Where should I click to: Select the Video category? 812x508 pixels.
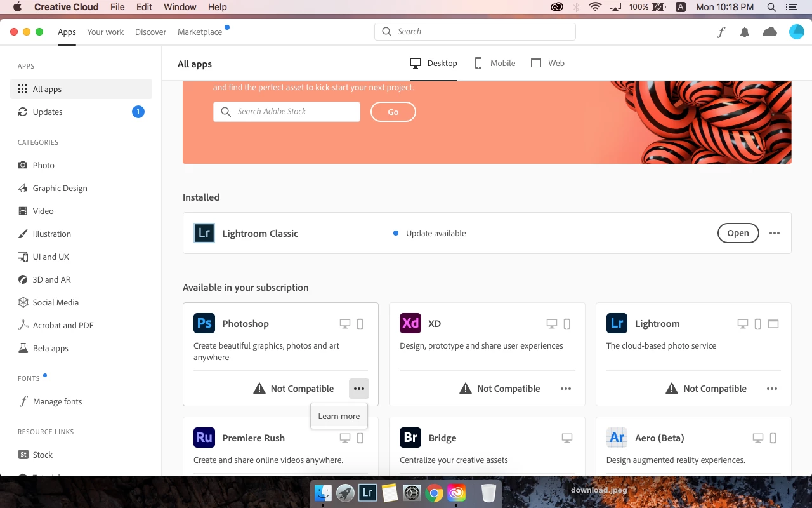point(81,211)
